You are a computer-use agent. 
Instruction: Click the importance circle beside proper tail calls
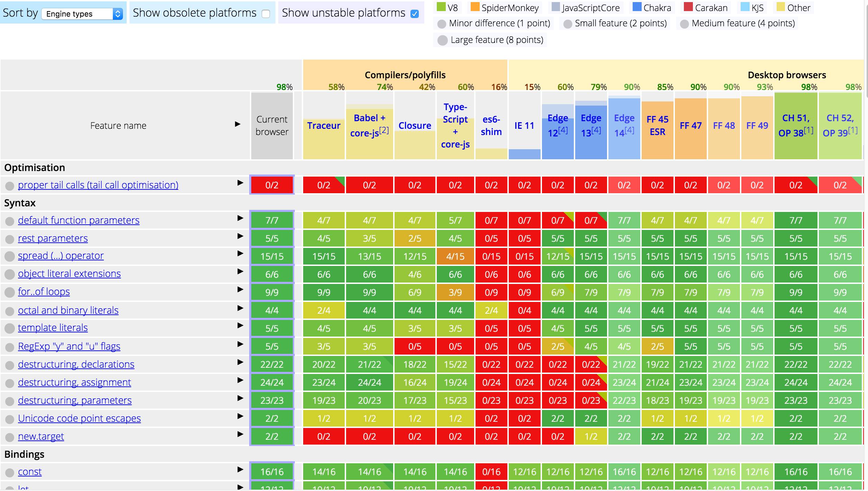(10, 186)
